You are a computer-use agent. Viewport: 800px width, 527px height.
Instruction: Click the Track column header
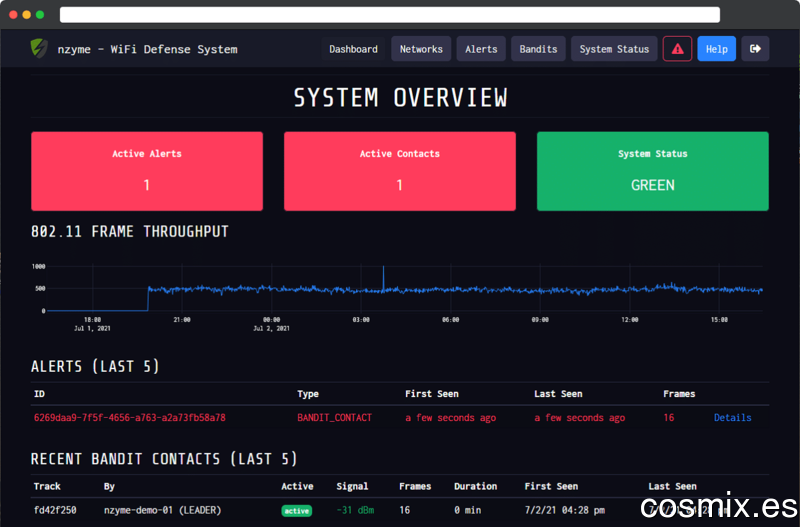[47, 486]
